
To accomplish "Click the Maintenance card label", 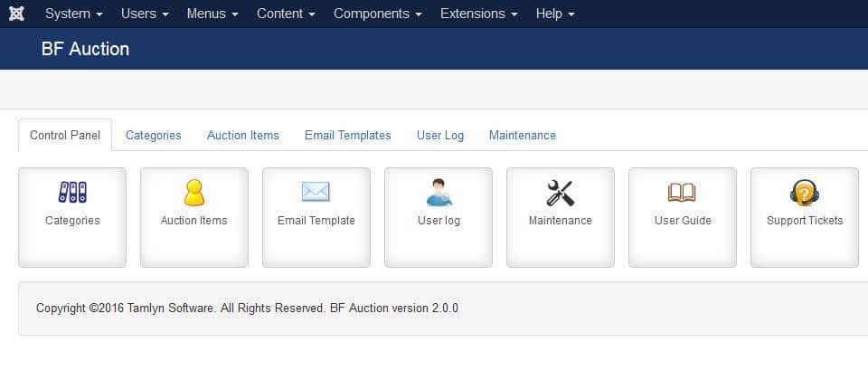I will (x=561, y=221).
